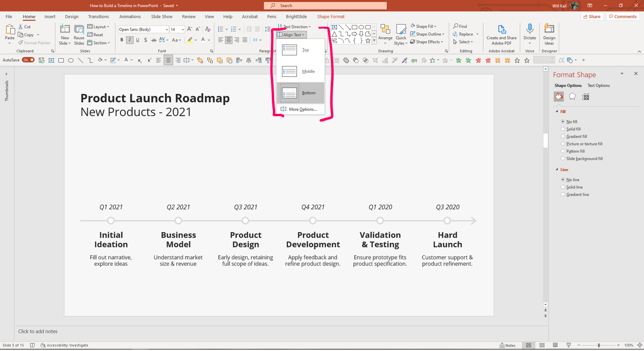
Task: Open More Options in Align Text
Action: (301, 109)
